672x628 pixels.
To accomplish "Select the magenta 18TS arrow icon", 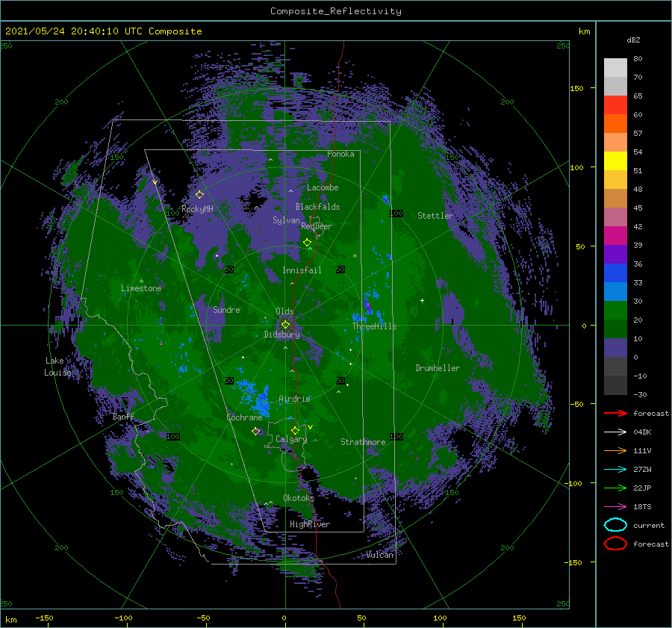I will [615, 507].
